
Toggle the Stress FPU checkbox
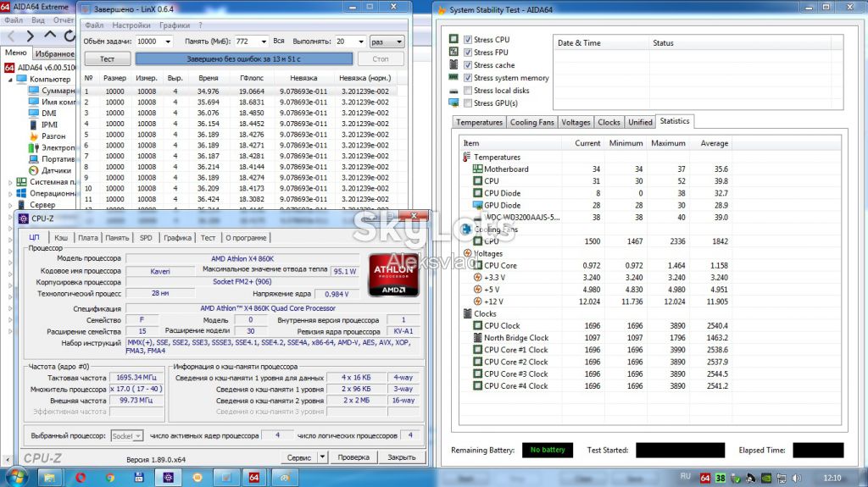(468, 52)
